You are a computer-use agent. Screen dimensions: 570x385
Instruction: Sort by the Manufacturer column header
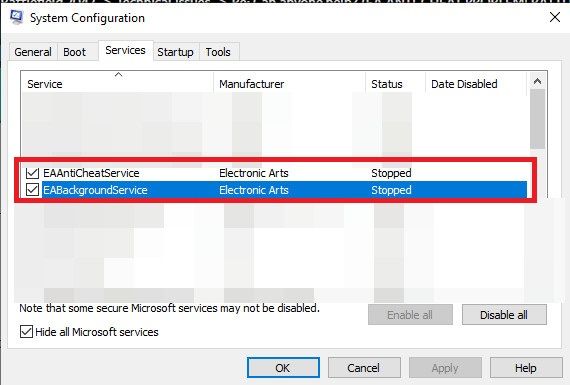coord(289,84)
